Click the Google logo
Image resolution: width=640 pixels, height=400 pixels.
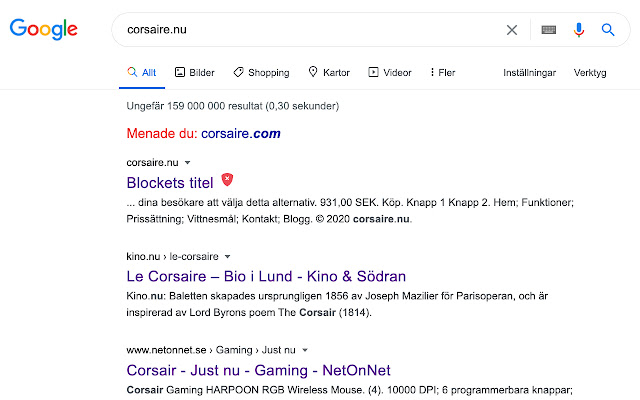(x=44, y=30)
